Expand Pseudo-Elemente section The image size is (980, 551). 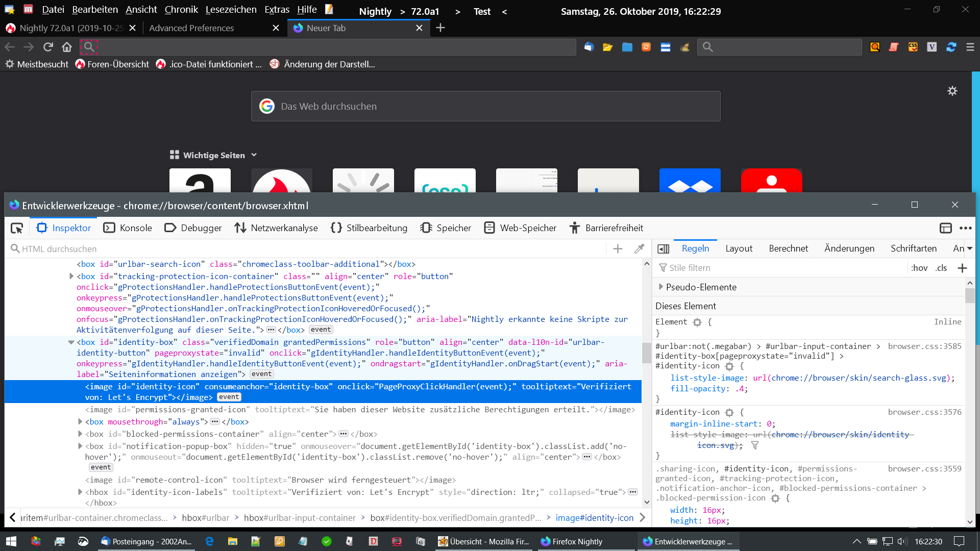(661, 287)
